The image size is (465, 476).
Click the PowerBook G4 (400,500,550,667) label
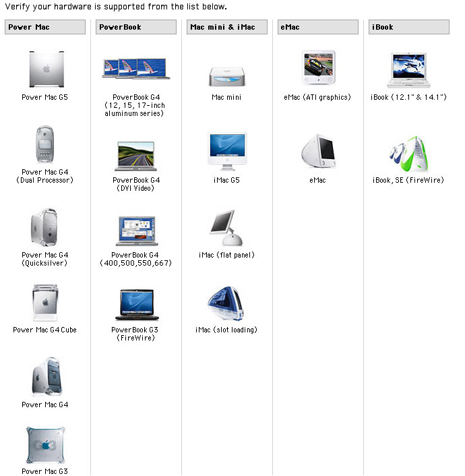[135, 259]
